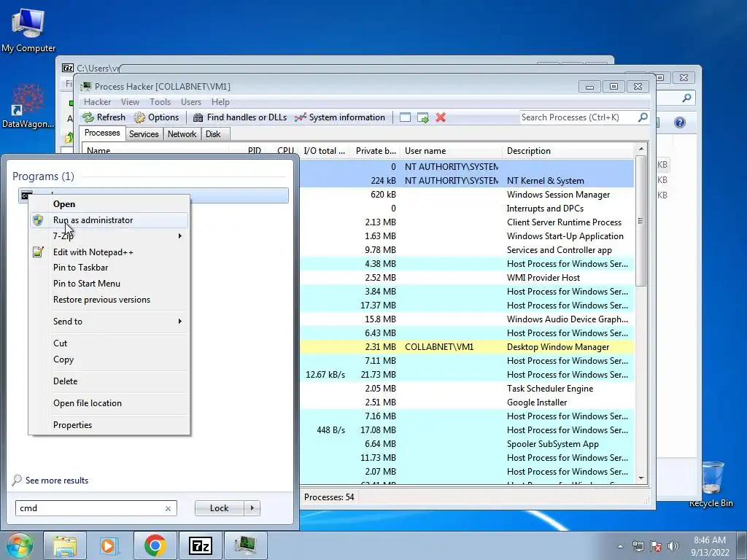Image resolution: width=747 pixels, height=560 pixels.
Task: Open 7-Zip from the taskbar
Action: click(x=200, y=545)
